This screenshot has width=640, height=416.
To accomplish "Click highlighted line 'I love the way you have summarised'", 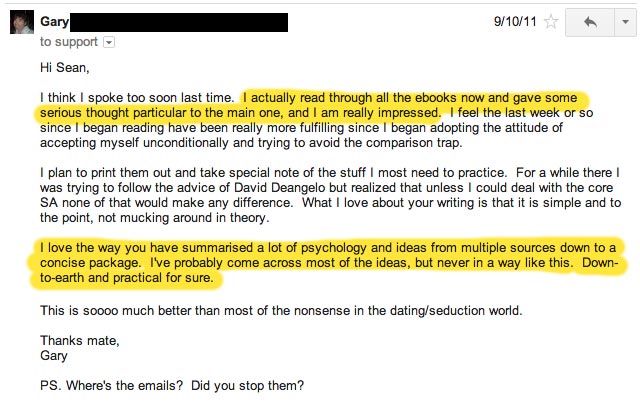I will [x=328, y=247].
